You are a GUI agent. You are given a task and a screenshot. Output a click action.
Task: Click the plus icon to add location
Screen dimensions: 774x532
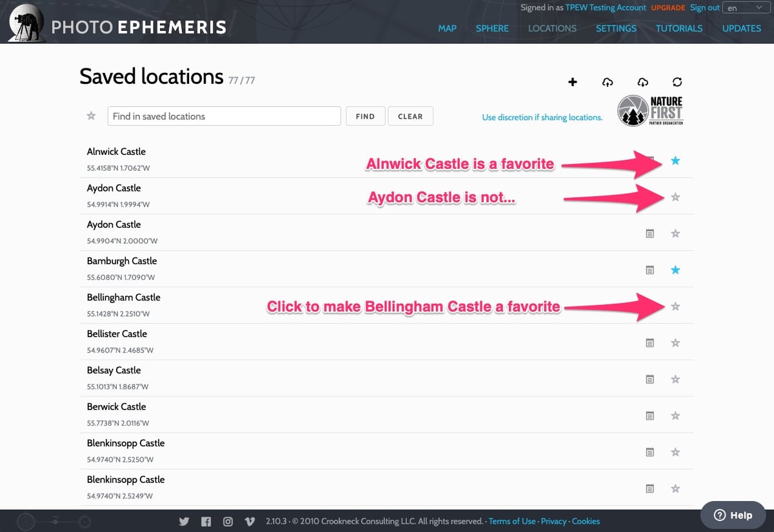[572, 82]
